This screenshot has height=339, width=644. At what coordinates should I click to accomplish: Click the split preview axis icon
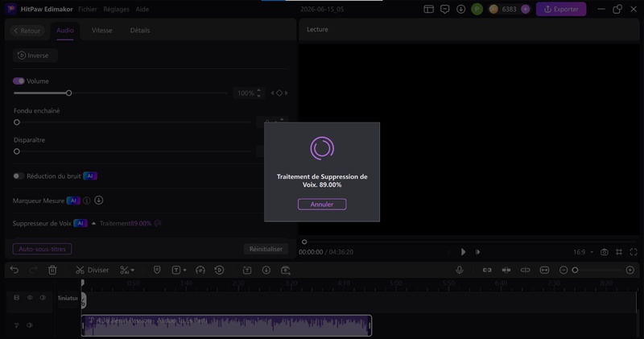[x=526, y=270]
